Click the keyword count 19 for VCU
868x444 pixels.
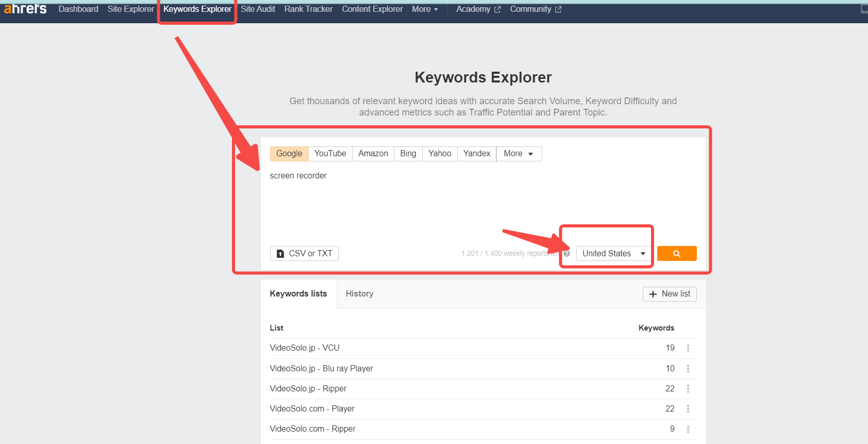pyautogui.click(x=670, y=348)
